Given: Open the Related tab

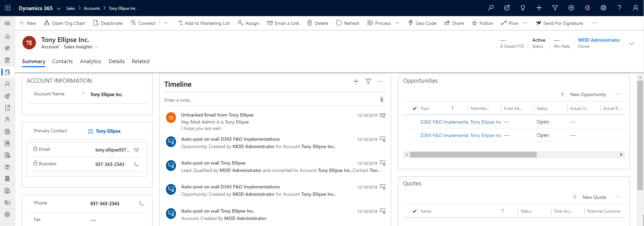Looking at the screenshot, I should (x=140, y=61).
